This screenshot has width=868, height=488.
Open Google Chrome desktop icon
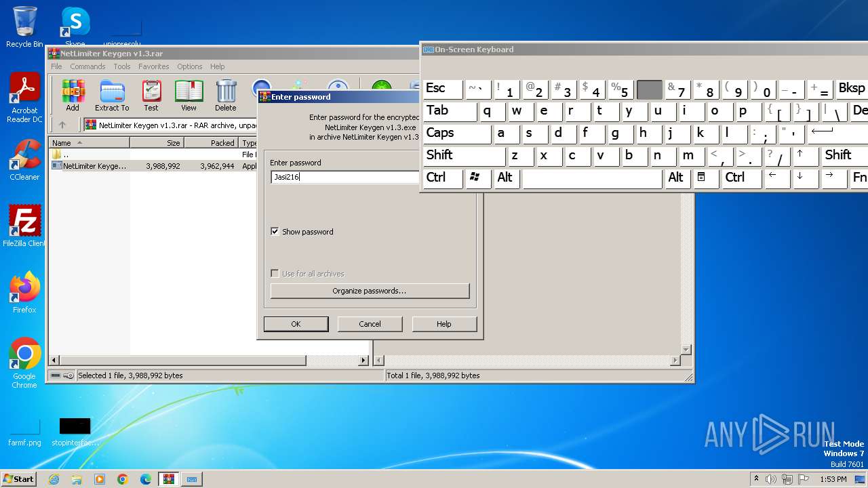coord(24,363)
